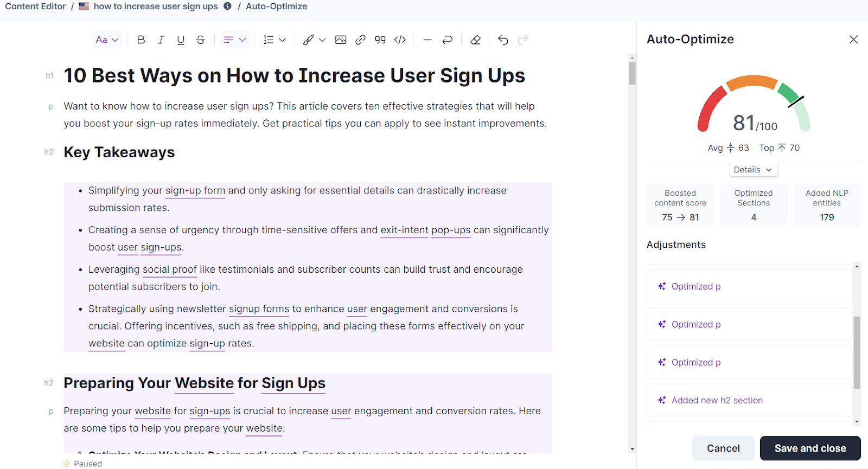Redo the last undone edit
Viewport: 868px width, 469px height.
[523, 40]
